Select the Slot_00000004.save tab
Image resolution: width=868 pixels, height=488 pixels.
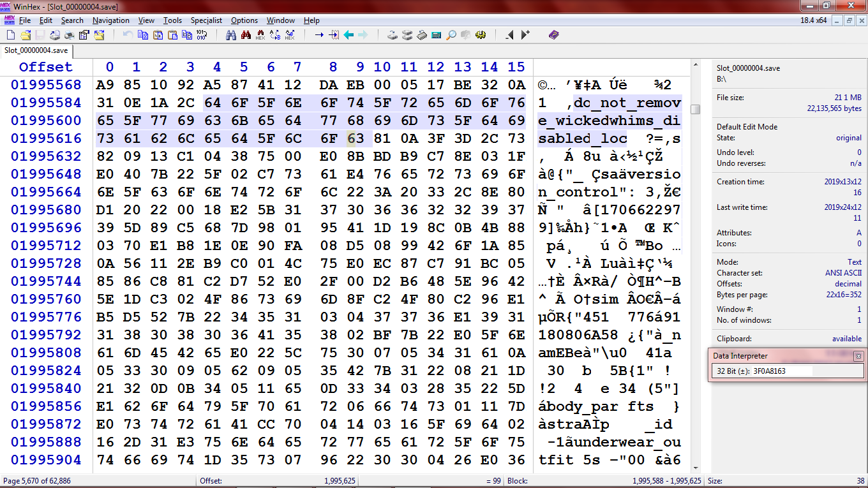[36, 50]
